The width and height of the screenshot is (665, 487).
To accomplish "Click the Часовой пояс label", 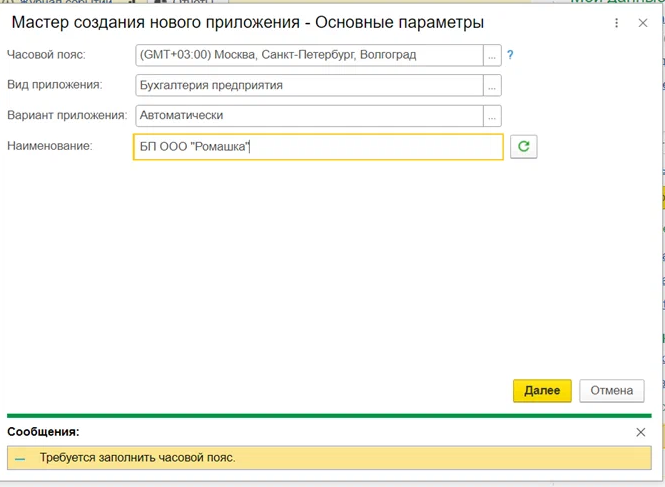I will pos(46,55).
